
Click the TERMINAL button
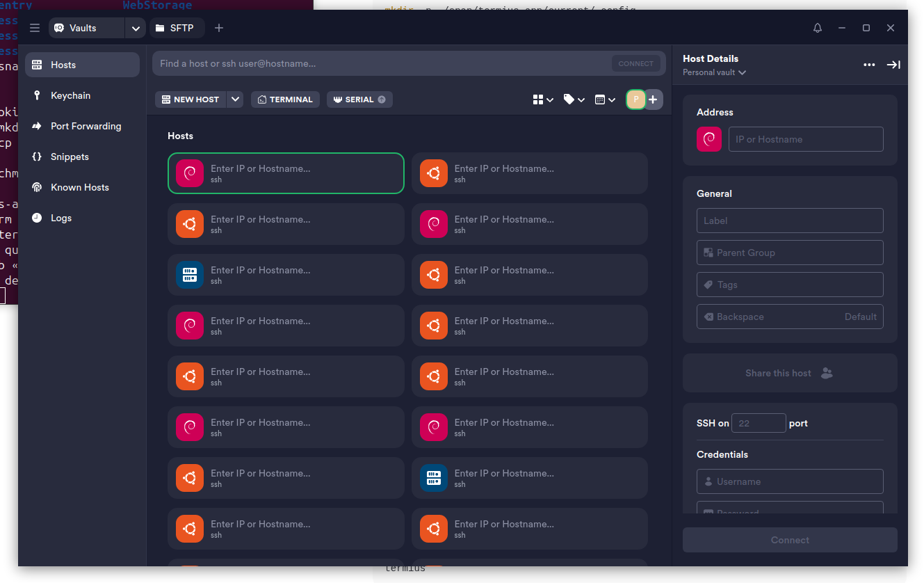pyautogui.click(x=285, y=99)
